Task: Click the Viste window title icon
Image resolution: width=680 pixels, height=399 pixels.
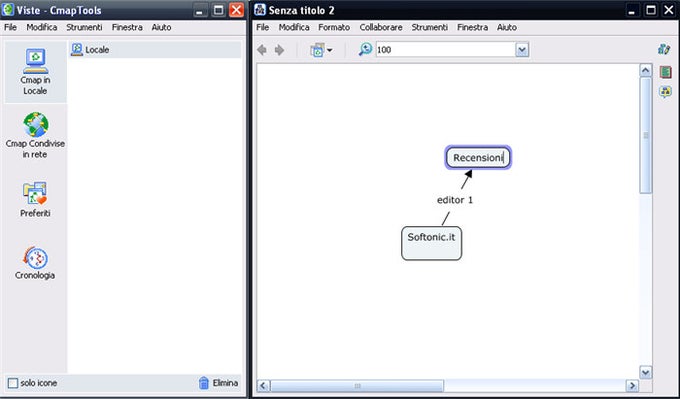Action: click(8, 10)
